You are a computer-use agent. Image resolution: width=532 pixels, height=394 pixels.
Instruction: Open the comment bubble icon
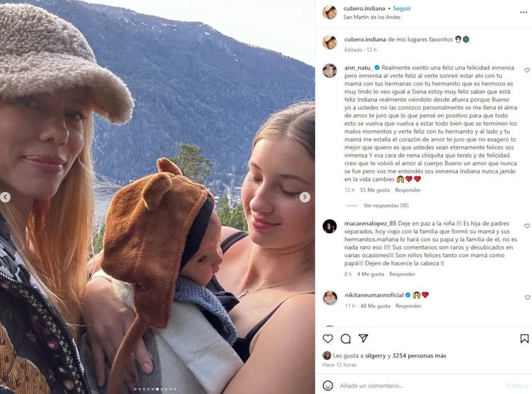tap(345, 339)
